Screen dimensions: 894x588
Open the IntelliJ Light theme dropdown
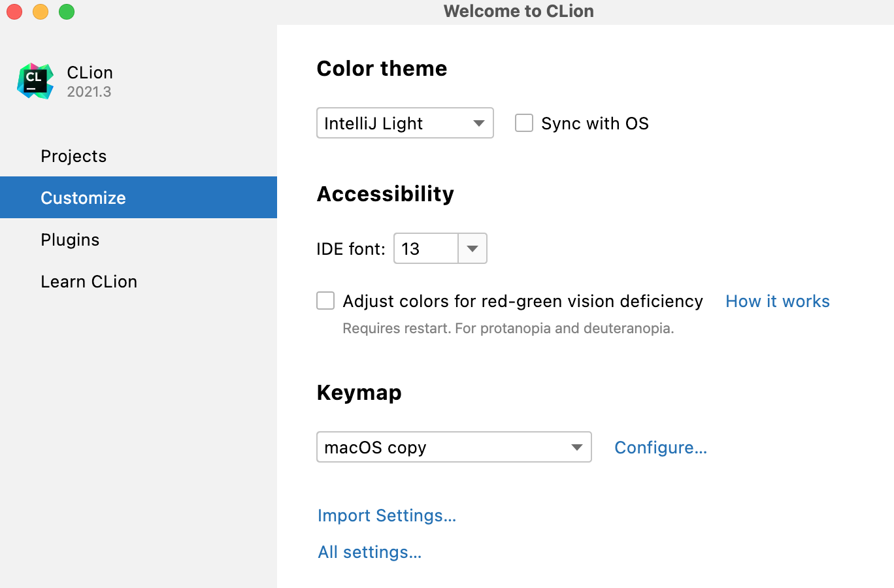click(478, 123)
